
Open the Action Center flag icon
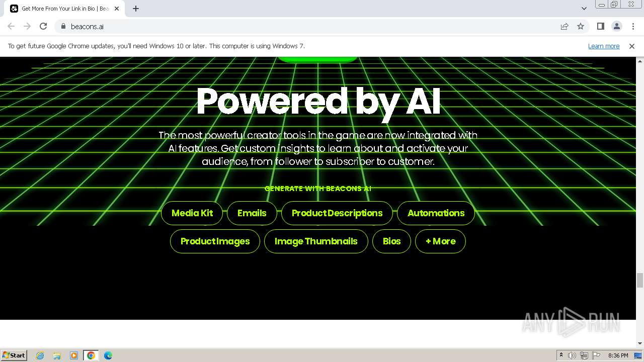coord(596,355)
